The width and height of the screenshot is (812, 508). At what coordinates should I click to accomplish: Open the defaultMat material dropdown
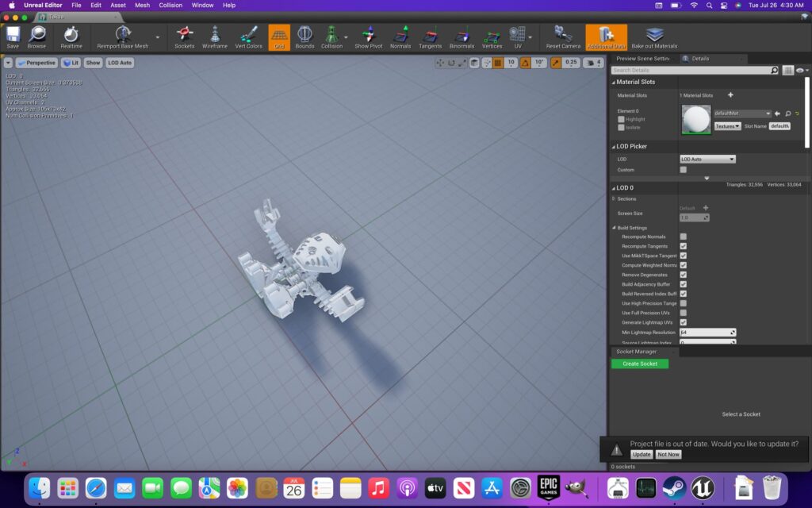(x=743, y=113)
